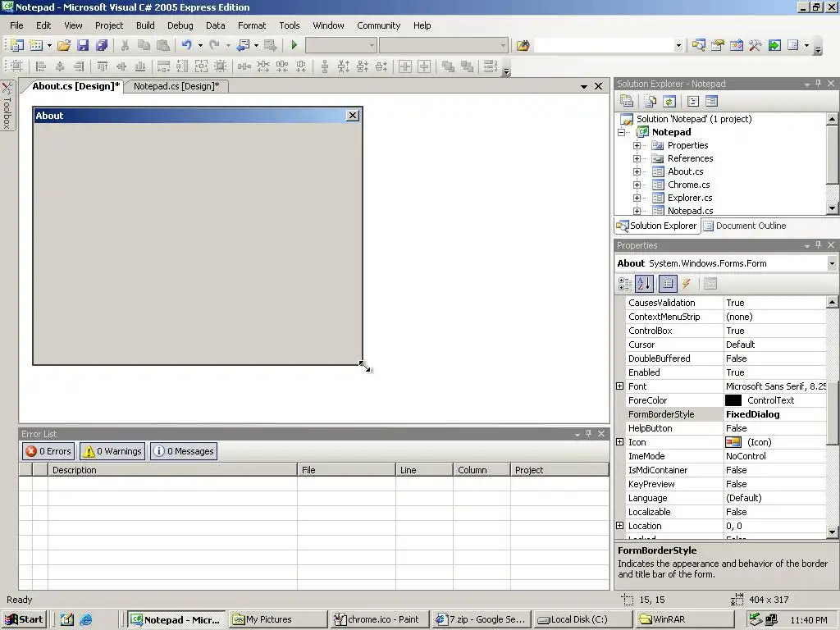Viewport: 840px width, 630px height.
Task: Switch to Document Outline tab
Action: coord(745,226)
